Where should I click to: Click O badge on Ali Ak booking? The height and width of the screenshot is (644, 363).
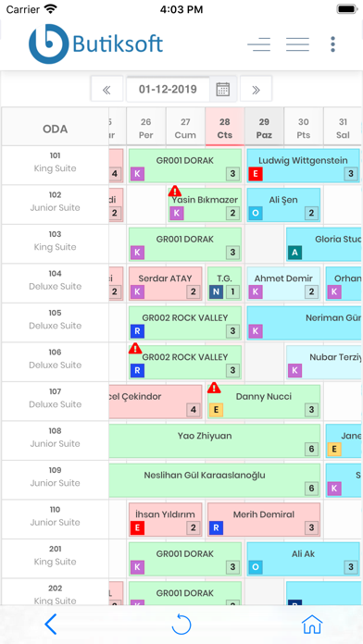[256, 567]
